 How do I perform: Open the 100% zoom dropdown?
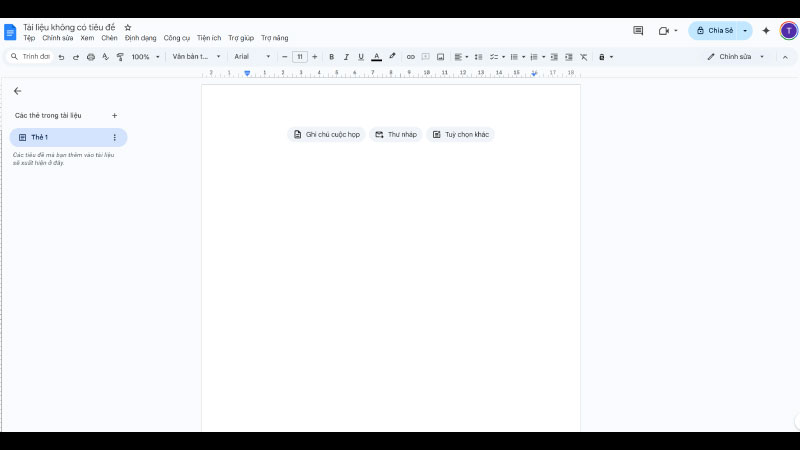[x=145, y=57]
